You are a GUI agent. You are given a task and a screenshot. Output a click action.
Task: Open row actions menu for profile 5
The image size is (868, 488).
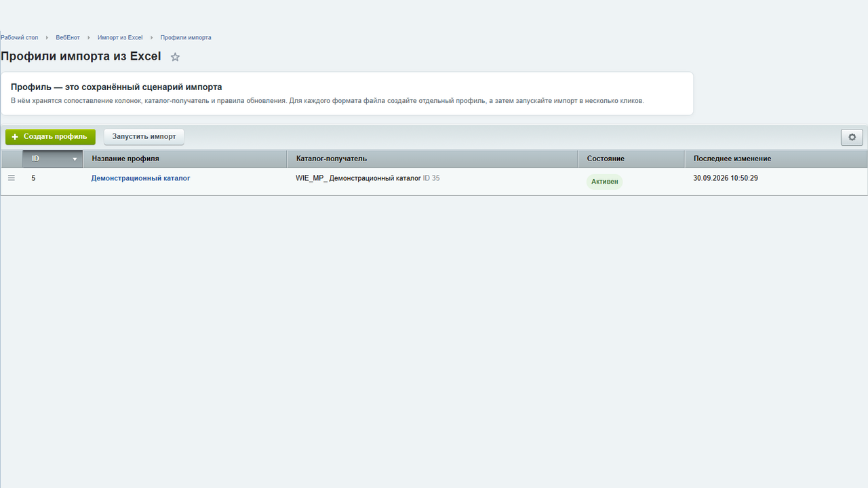[12, 178]
